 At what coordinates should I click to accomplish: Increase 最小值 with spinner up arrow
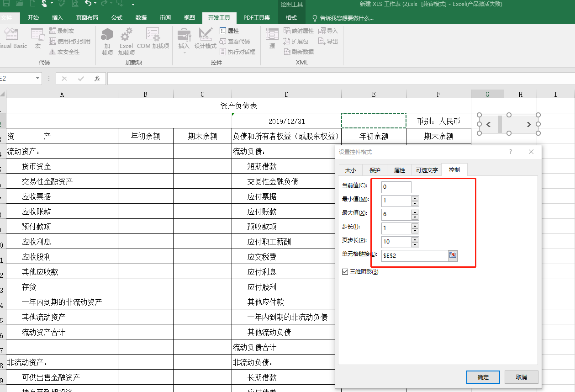tap(415, 198)
